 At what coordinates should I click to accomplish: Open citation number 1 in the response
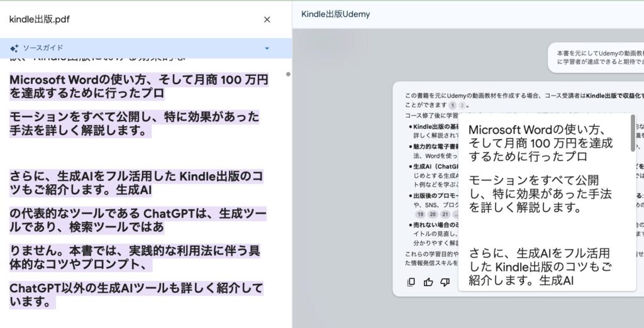(x=452, y=106)
